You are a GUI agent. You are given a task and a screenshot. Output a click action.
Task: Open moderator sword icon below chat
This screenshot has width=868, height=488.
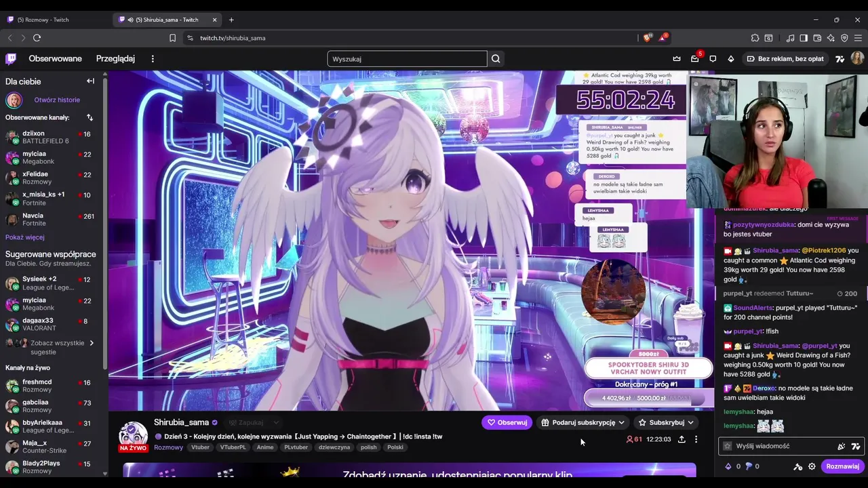798,466
